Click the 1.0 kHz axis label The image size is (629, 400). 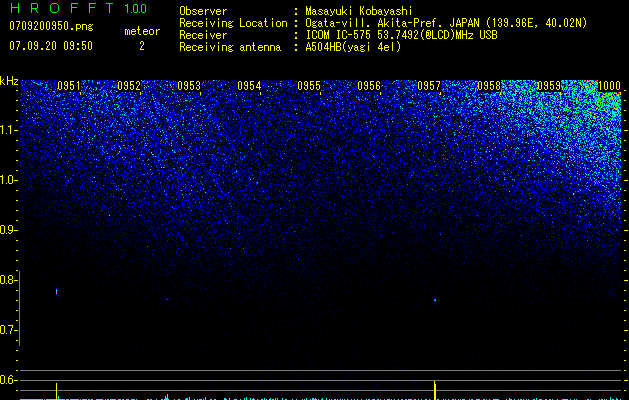click(9, 180)
